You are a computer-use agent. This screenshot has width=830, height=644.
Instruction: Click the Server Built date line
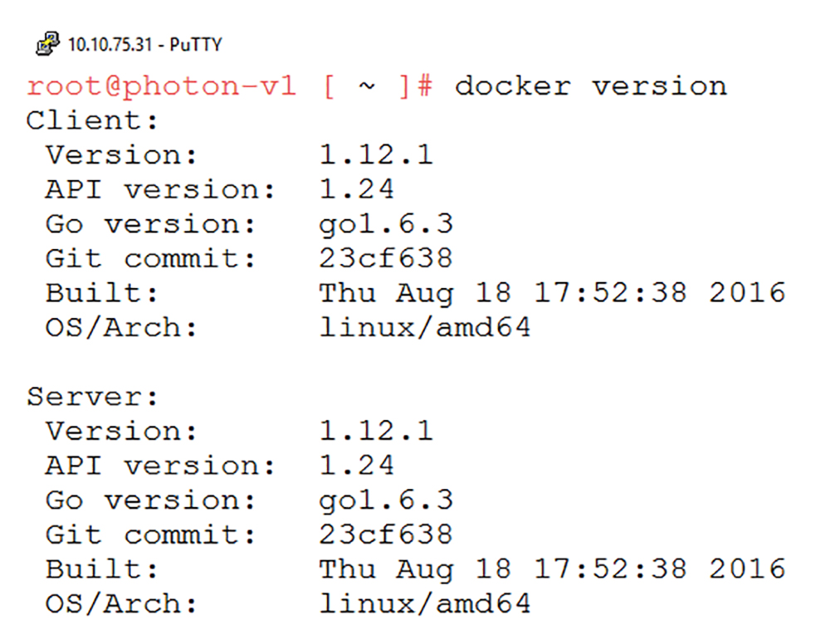(x=416, y=568)
